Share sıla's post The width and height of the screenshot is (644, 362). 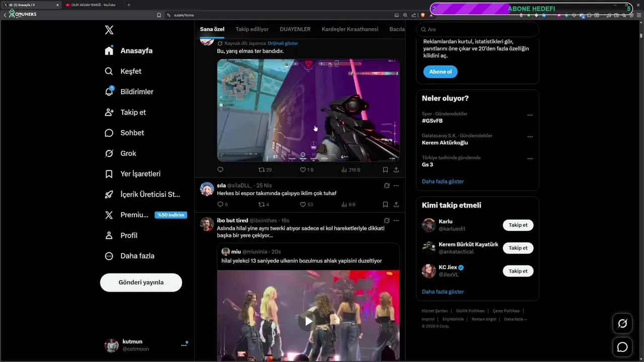click(x=396, y=205)
